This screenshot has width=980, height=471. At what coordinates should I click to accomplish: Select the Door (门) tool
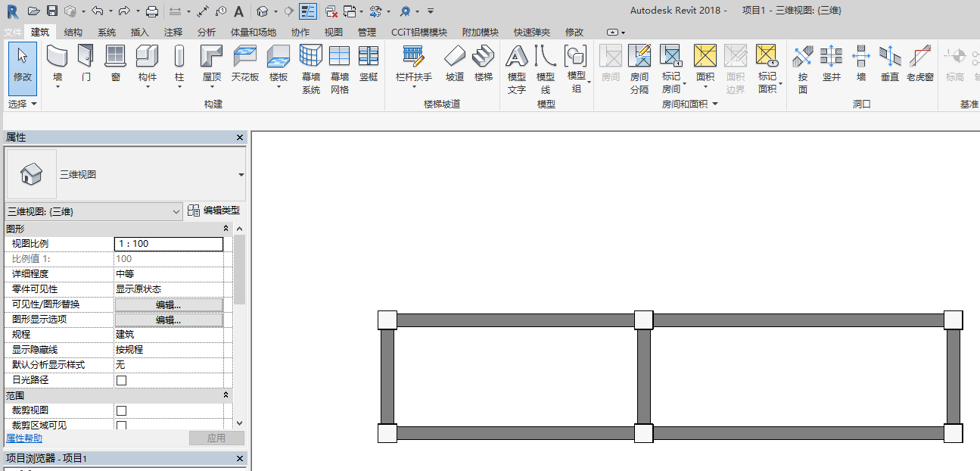86,64
